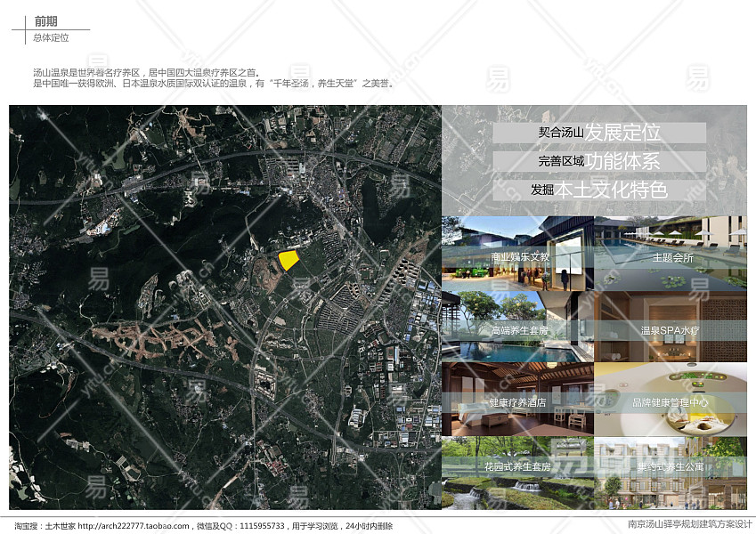This screenshot has width=756, height=534.
Task: Click the 花园式养生套房 image
Action: pos(517,471)
